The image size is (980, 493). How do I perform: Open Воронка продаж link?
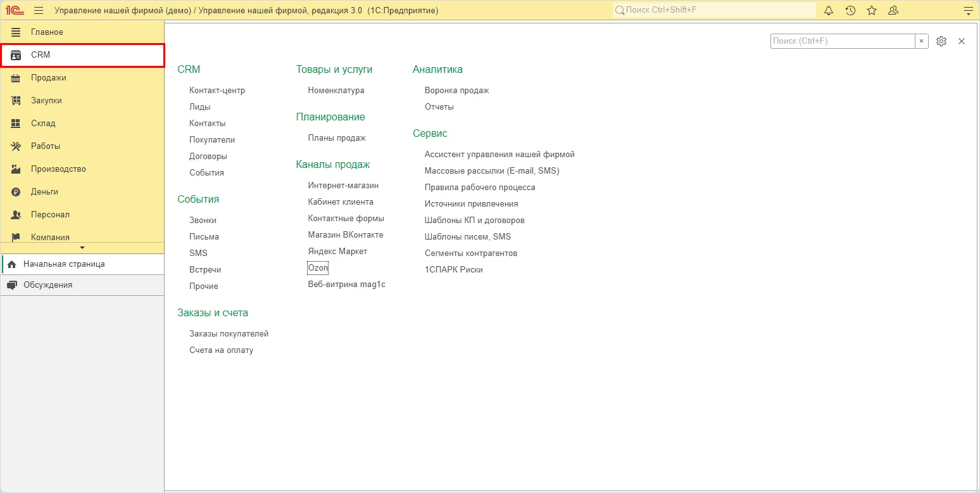(457, 91)
